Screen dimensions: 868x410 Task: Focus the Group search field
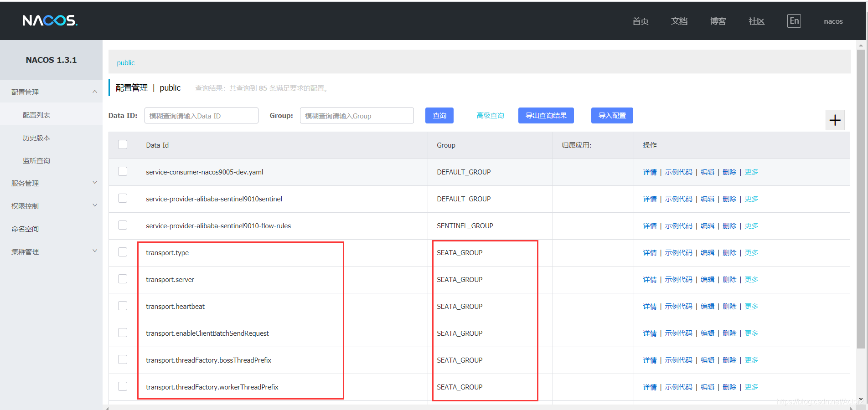click(x=357, y=116)
